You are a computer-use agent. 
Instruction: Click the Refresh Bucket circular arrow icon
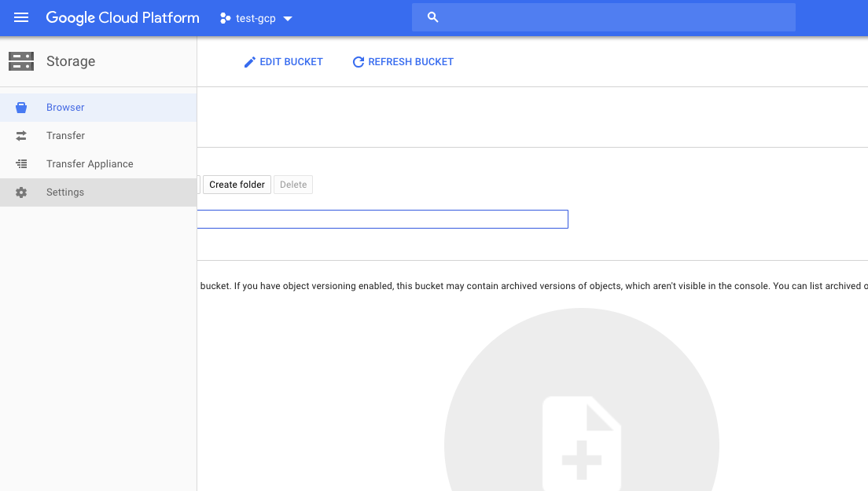359,62
